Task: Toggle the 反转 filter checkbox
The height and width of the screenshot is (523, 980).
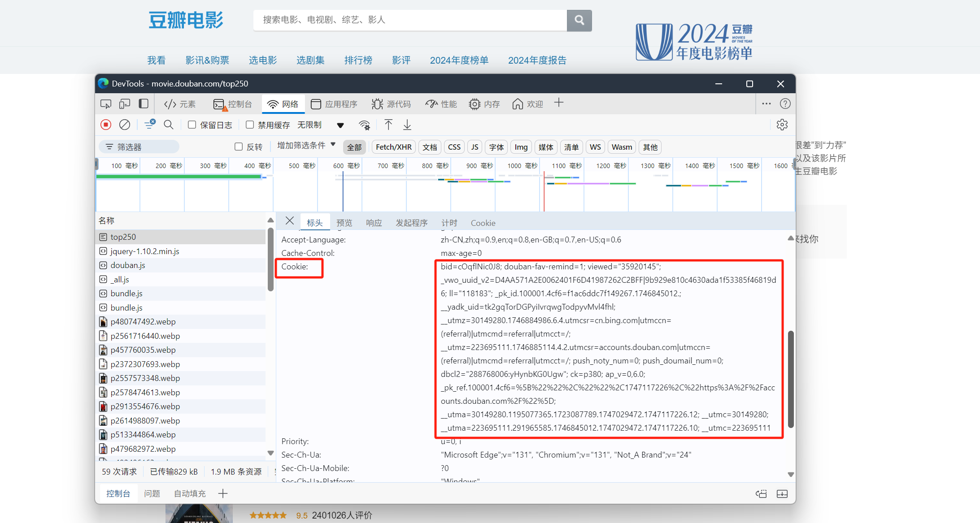Action: tap(239, 147)
